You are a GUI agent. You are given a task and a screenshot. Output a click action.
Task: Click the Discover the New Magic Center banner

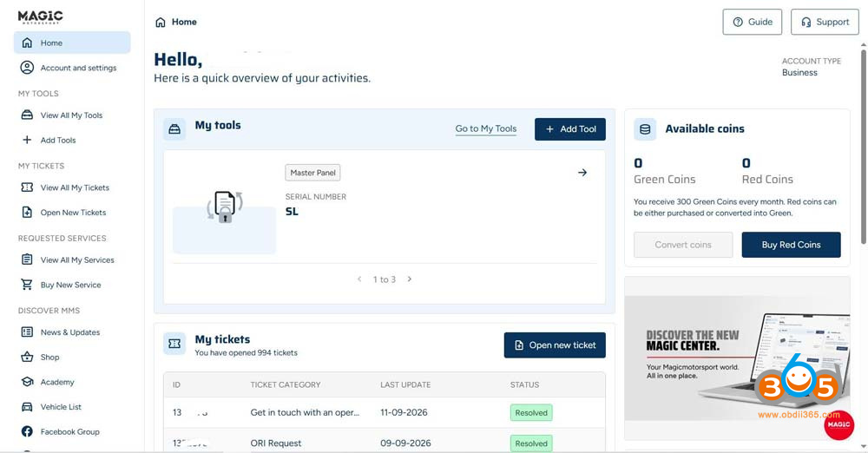[737, 358]
